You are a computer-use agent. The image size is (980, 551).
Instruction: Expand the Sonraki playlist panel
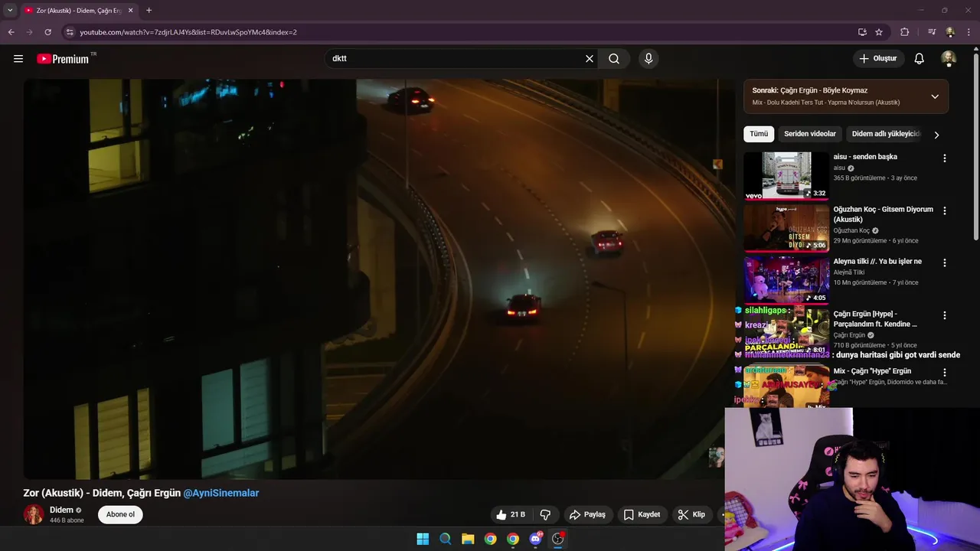(935, 96)
